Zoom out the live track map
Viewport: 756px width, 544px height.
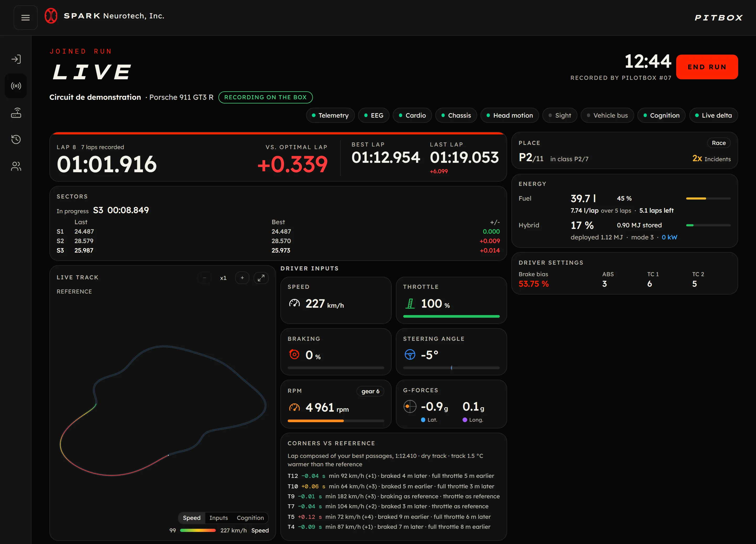(204, 278)
